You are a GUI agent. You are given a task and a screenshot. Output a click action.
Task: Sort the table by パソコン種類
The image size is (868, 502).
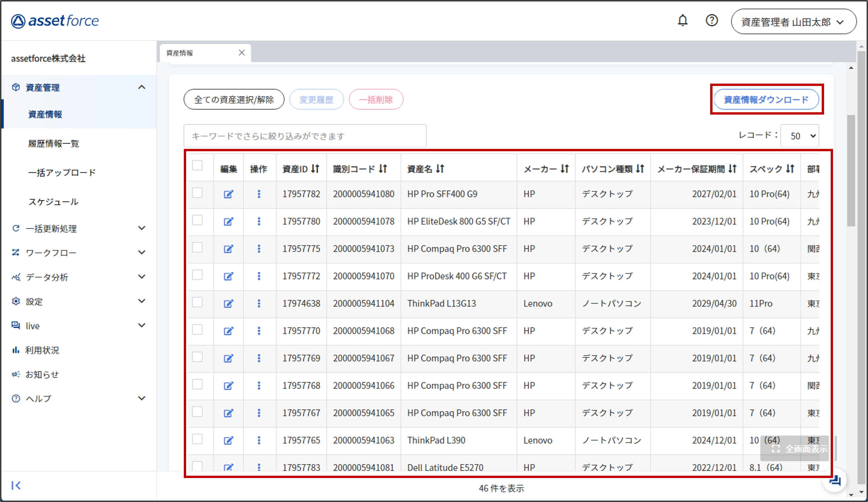pyautogui.click(x=640, y=169)
